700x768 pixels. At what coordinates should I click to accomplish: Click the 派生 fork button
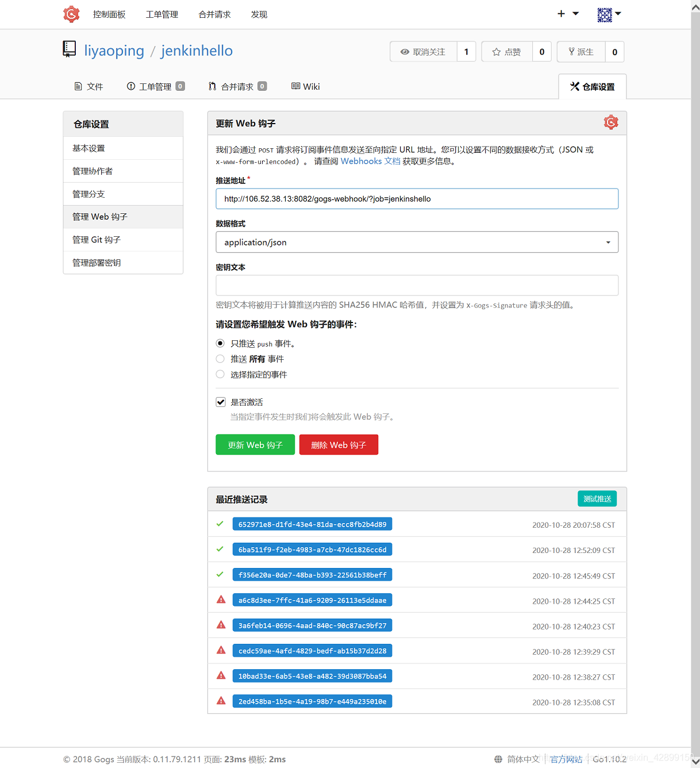point(581,52)
